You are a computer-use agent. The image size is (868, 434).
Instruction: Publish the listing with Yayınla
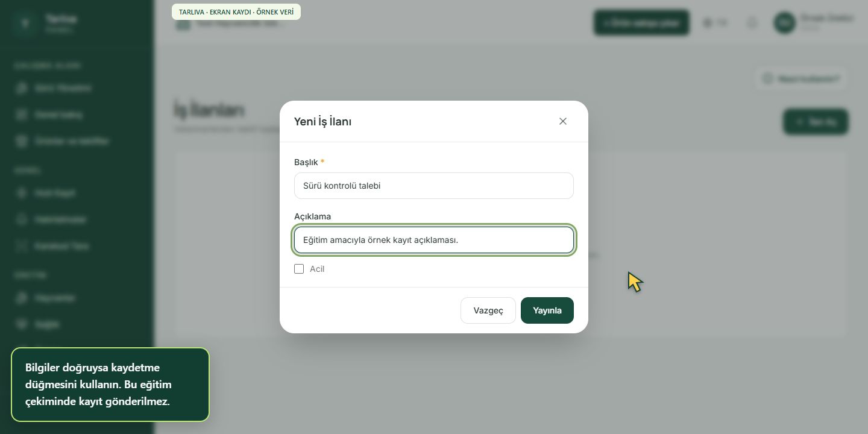pos(547,310)
